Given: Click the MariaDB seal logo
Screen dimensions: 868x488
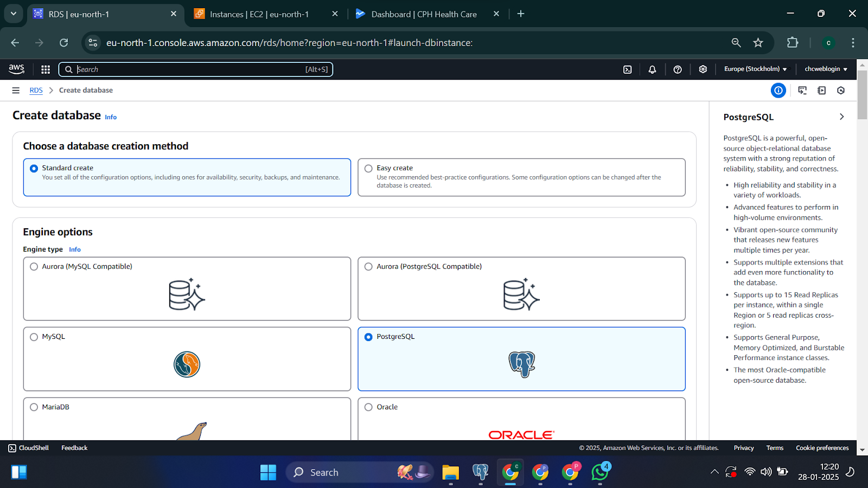Looking at the screenshot, I should point(192,431).
